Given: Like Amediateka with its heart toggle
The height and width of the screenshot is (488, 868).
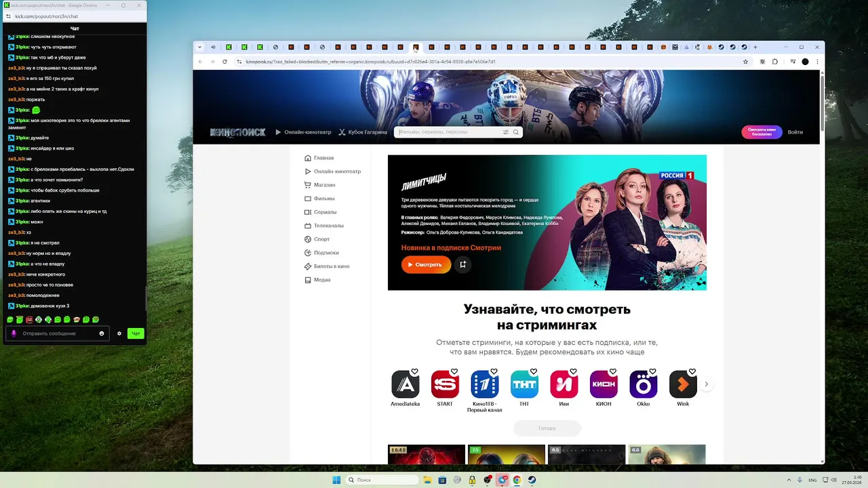Looking at the screenshot, I should [x=414, y=371].
